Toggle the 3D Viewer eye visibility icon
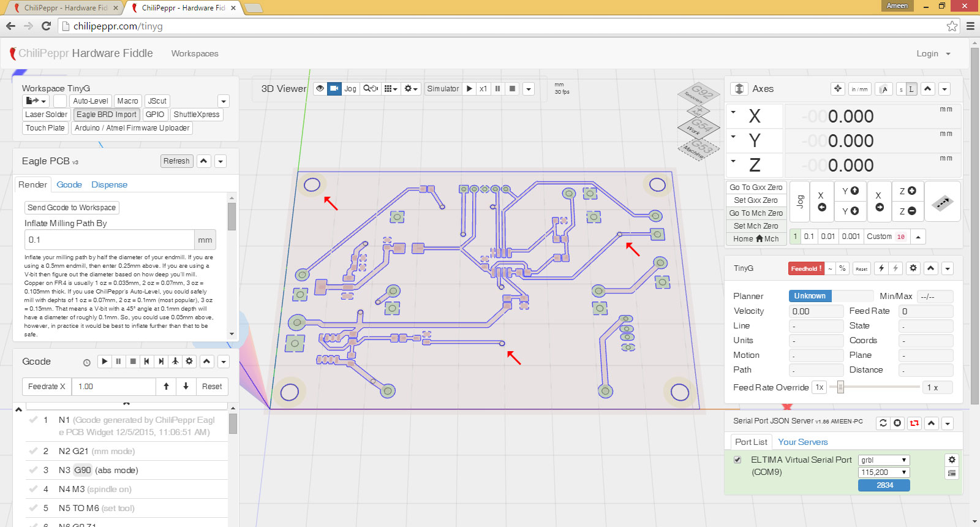 point(320,89)
